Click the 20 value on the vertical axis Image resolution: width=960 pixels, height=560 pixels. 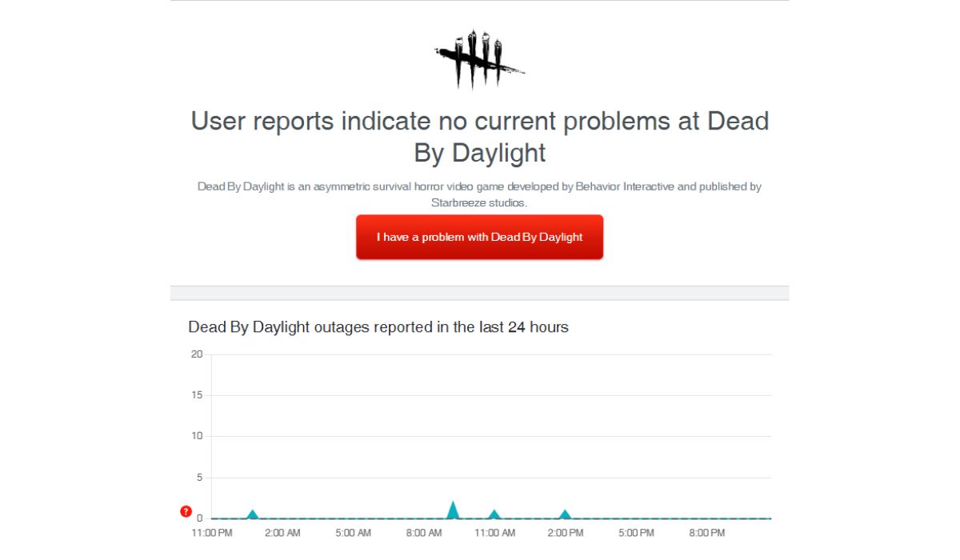tap(197, 354)
